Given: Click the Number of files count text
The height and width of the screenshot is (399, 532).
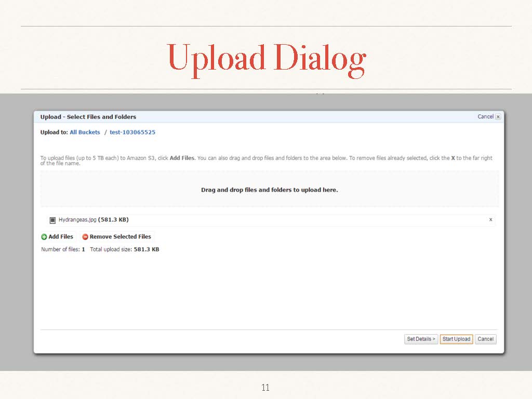Looking at the screenshot, I should [63, 249].
